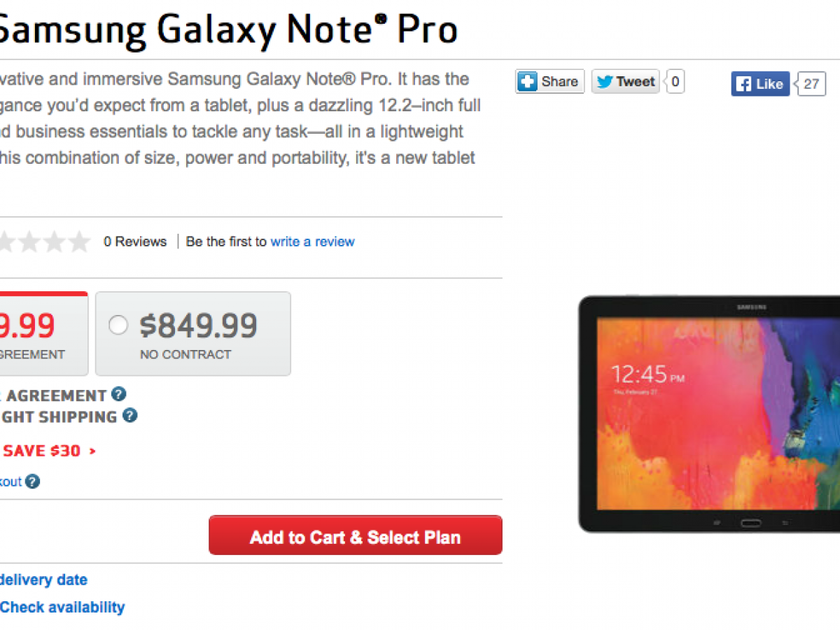Click the Twitter bird Tweet button
The width and height of the screenshot is (840, 630).
click(x=625, y=82)
